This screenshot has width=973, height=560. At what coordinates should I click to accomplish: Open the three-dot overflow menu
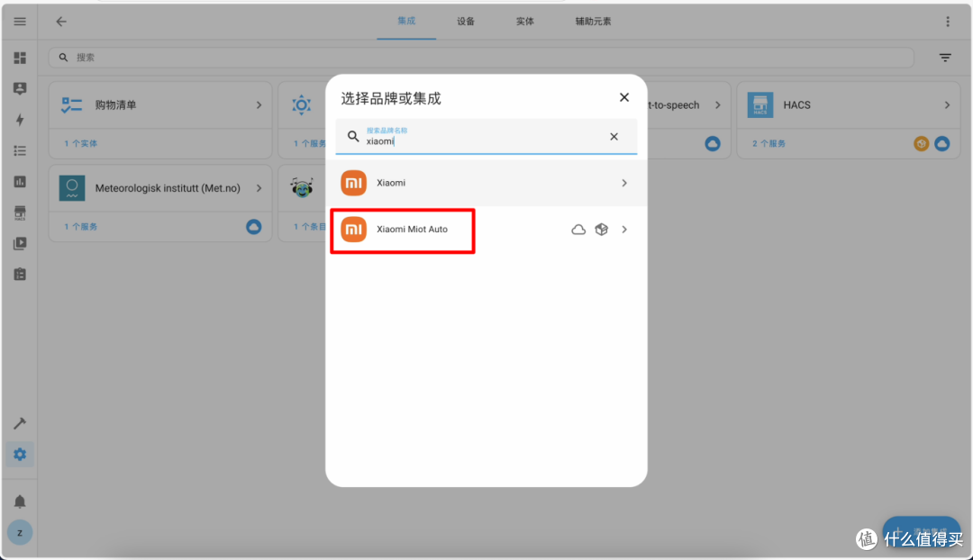coord(948,22)
